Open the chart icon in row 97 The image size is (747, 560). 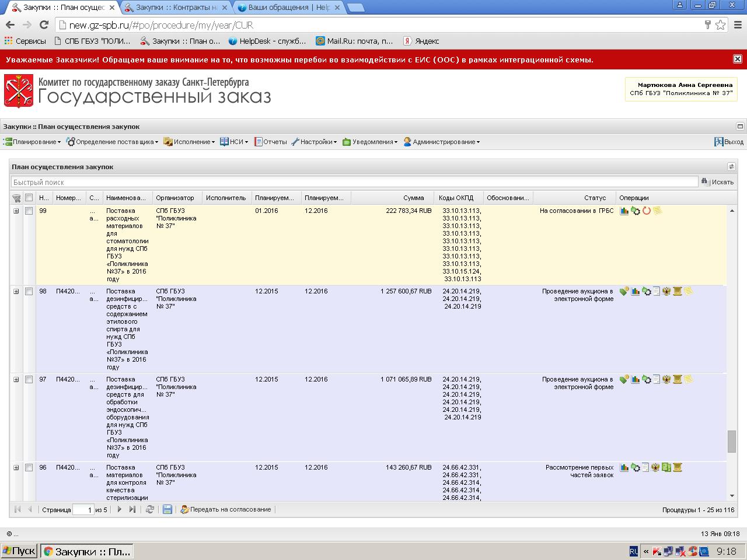636,379
